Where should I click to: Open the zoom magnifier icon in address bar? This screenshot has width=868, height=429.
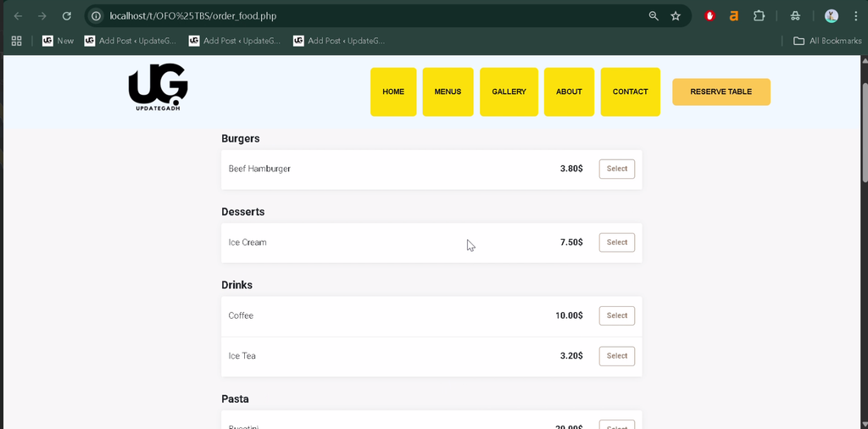coord(654,16)
